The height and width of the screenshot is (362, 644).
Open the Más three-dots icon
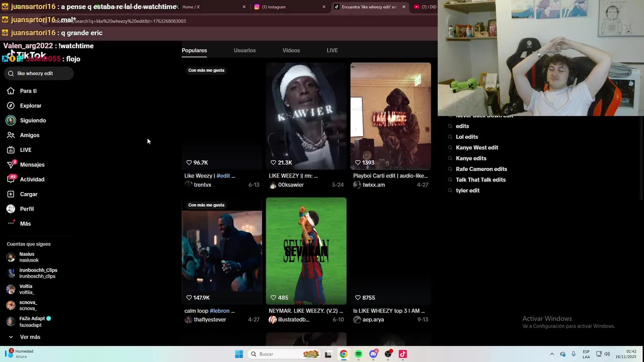click(x=11, y=223)
